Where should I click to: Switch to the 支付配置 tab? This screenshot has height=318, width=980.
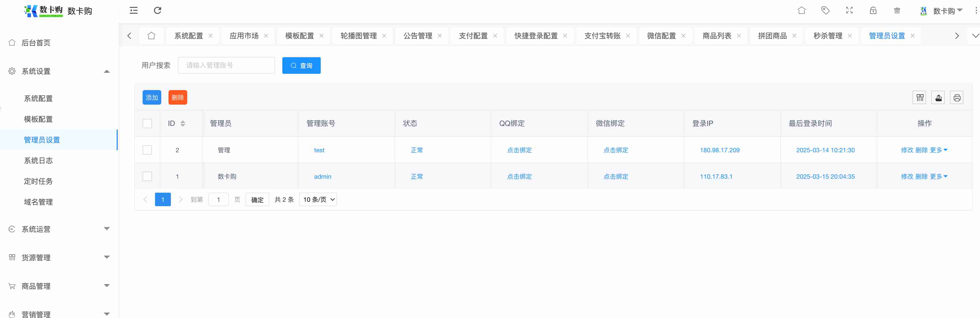pos(473,36)
